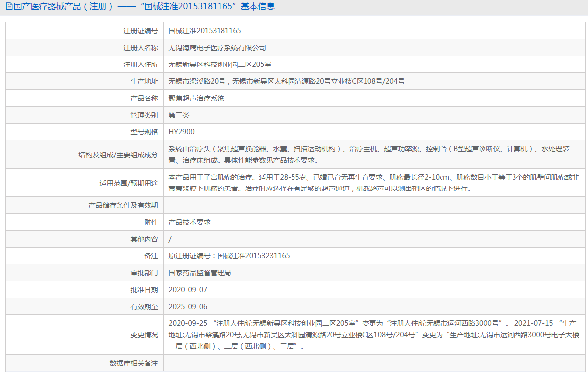Select structure description starting 系统由治疗头
This screenshot has width=588, height=375.
pos(369,155)
